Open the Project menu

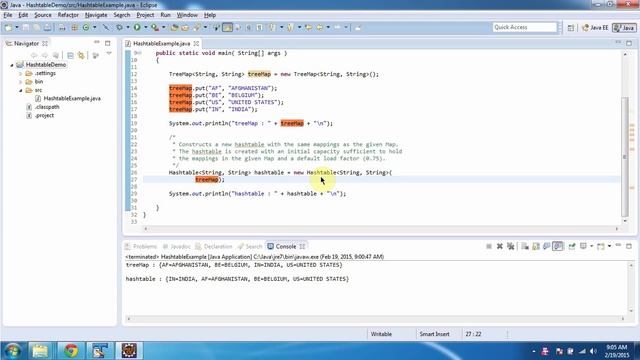tap(145, 15)
